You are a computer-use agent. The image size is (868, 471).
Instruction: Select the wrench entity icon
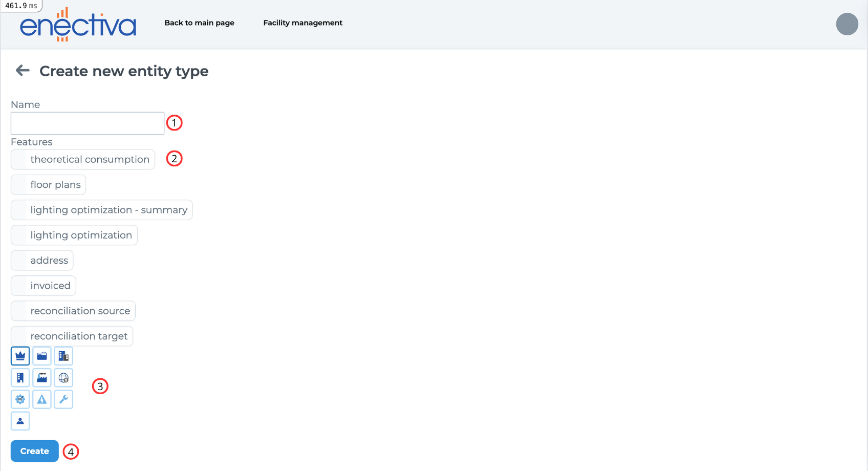pos(63,399)
